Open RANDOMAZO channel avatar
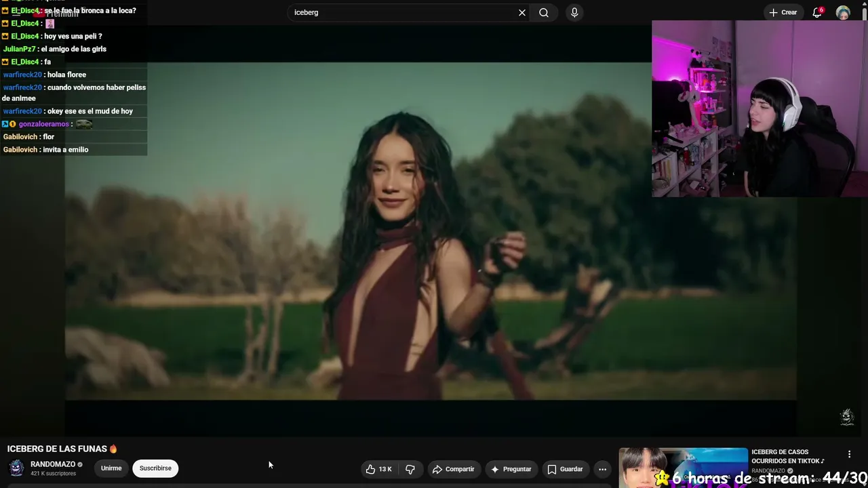Viewport: 868px width, 488px height. point(16,468)
